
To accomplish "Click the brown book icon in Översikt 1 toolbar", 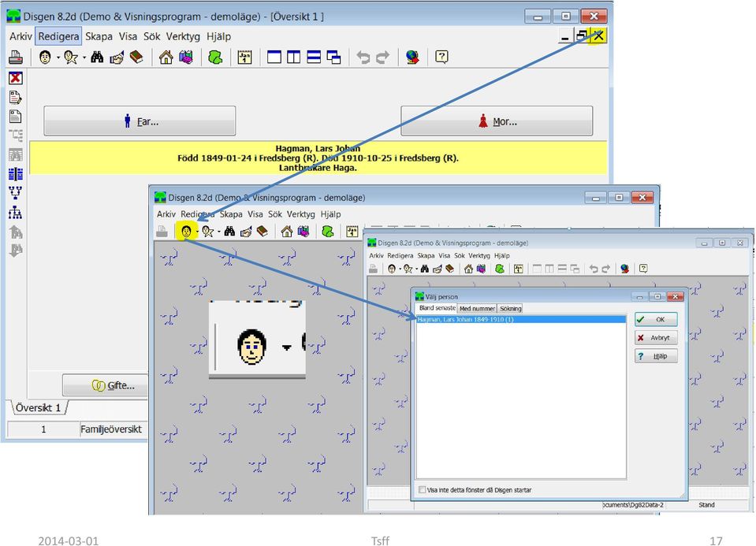I will point(137,58).
